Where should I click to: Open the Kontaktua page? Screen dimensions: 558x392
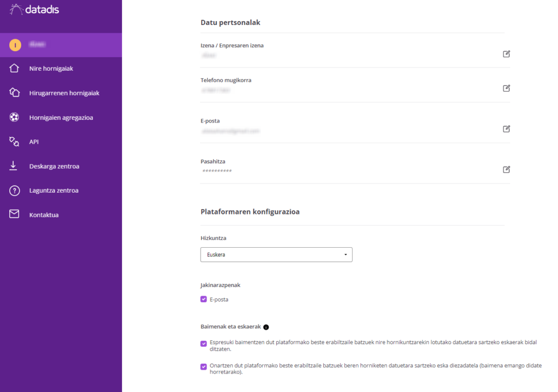pos(44,215)
